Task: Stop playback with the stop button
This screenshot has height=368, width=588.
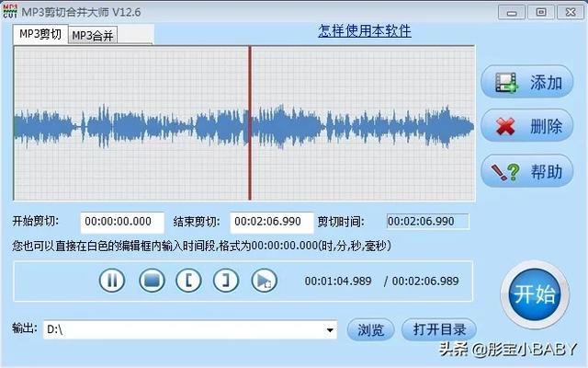Action: point(152,280)
